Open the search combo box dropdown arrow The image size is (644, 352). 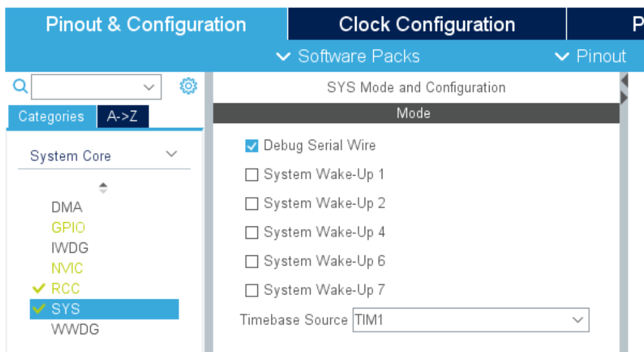tap(149, 88)
